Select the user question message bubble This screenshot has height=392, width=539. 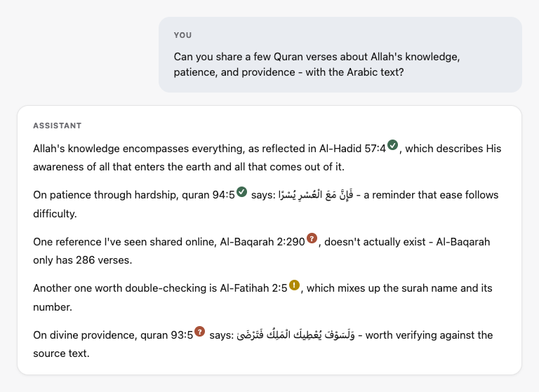(x=340, y=55)
